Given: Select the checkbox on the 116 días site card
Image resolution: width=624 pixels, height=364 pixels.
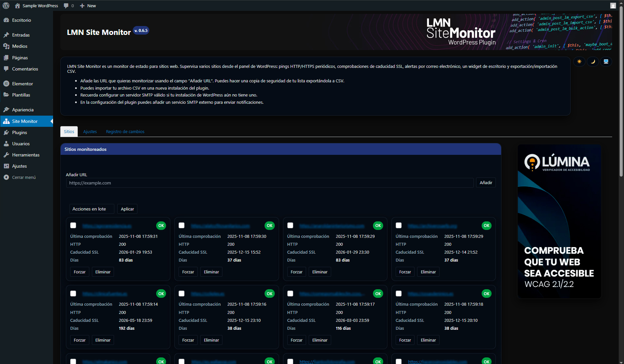Looking at the screenshot, I should 290,294.
